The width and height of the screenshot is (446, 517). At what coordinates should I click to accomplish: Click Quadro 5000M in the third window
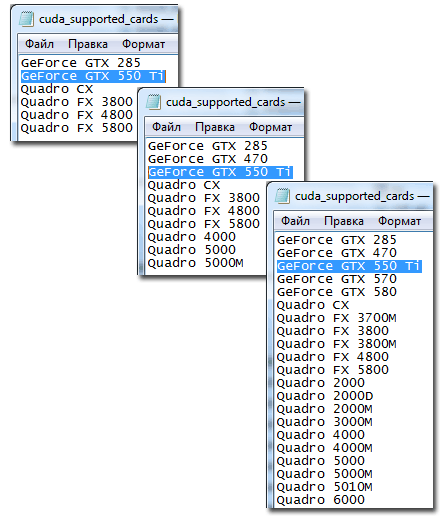click(x=325, y=474)
